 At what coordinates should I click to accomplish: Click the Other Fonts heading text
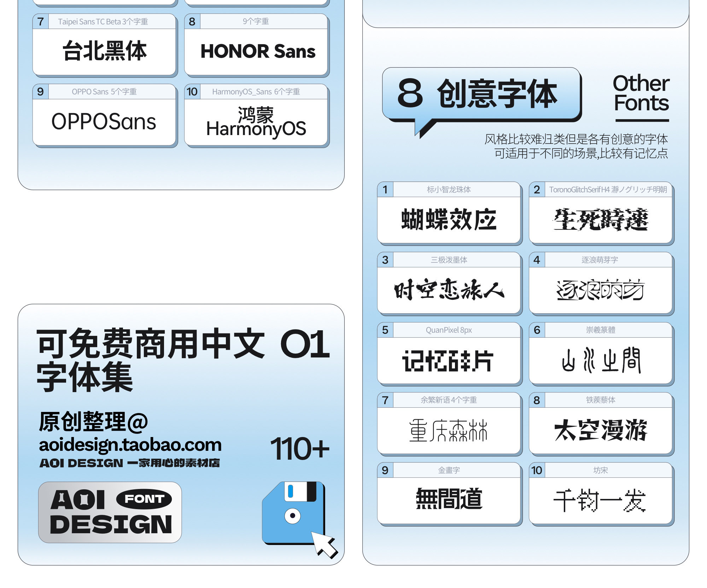coord(641,93)
